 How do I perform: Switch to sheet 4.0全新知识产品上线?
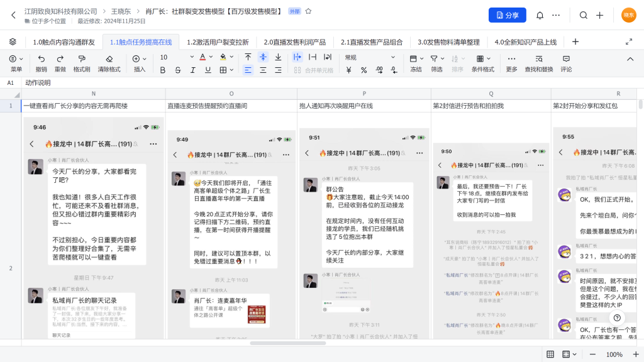pos(525,42)
